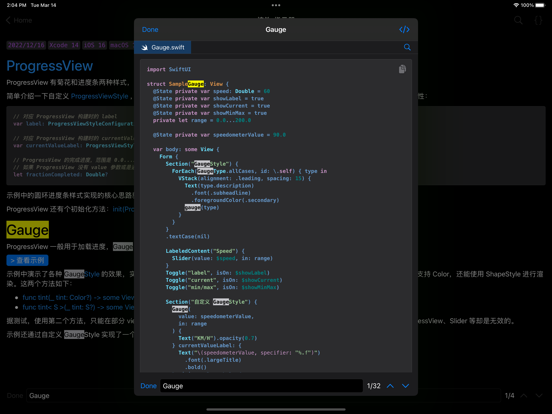
Task: Click the iOS 16 tag
Action: point(94,45)
